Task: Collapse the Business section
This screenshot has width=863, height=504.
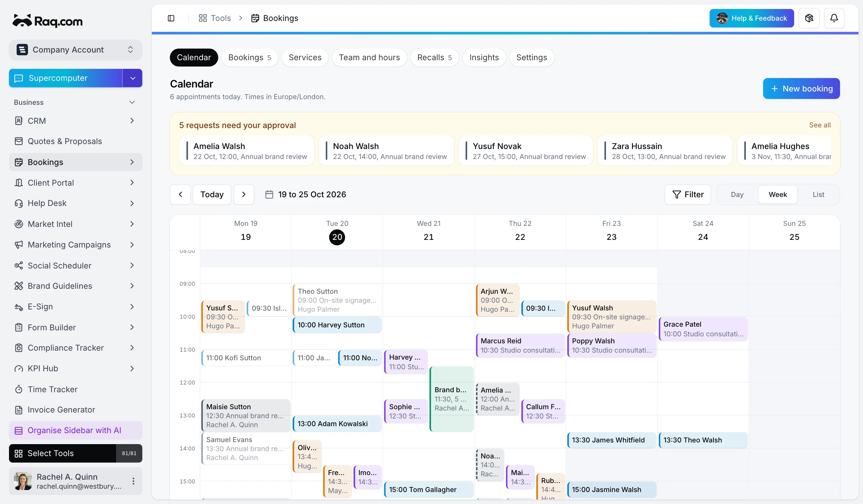Action: 132,102
